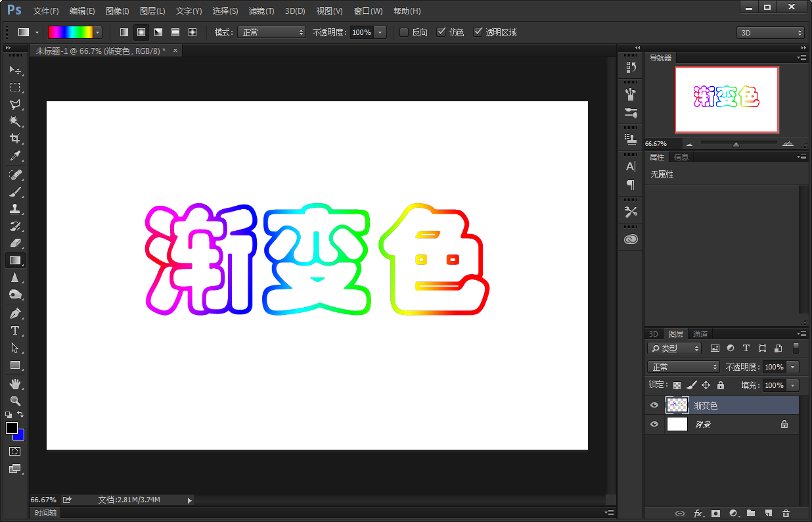Click the black foreground color swatch
Image resolution: width=812 pixels, height=522 pixels.
coord(11,428)
